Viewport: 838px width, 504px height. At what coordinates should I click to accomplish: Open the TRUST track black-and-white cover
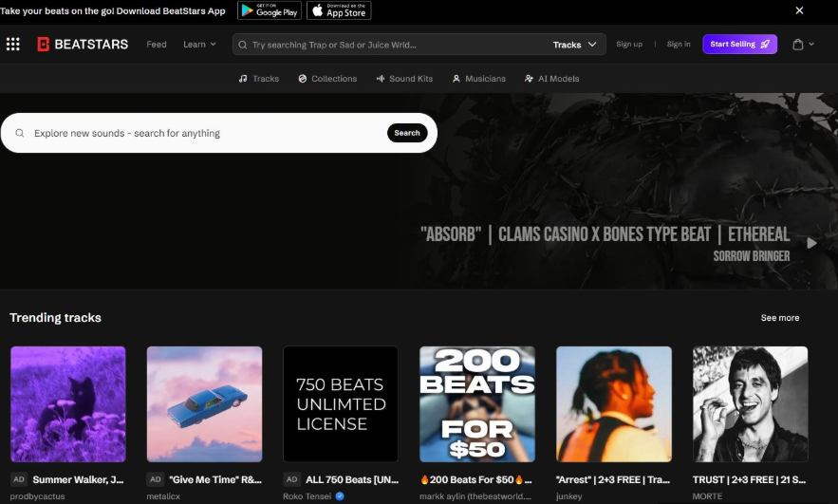[751, 404]
